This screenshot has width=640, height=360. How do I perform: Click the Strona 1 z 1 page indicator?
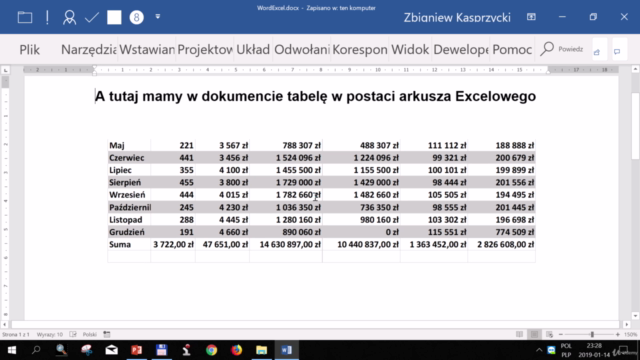(x=16, y=334)
